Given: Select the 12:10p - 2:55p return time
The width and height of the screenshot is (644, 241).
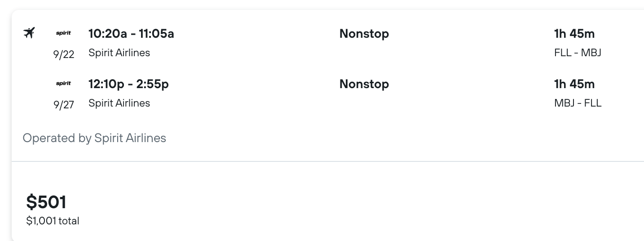Looking at the screenshot, I should 128,84.
